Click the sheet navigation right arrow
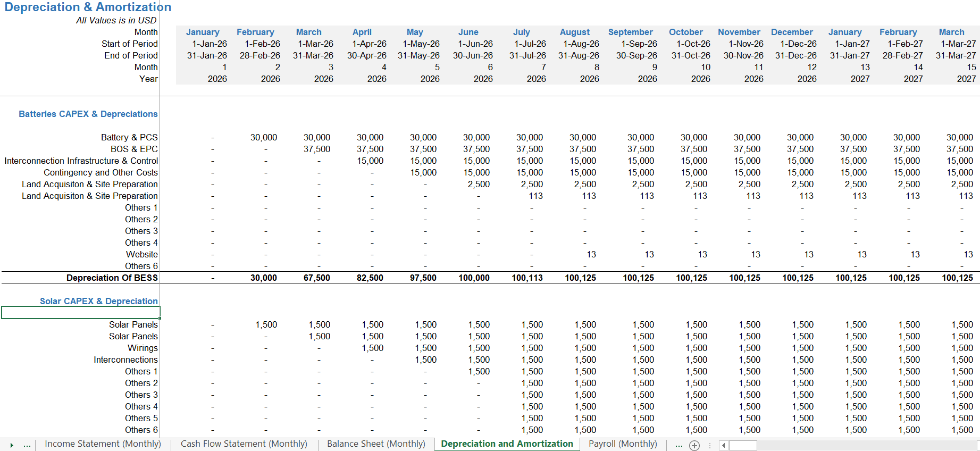Viewport: 980px width, 451px height. (x=11, y=445)
